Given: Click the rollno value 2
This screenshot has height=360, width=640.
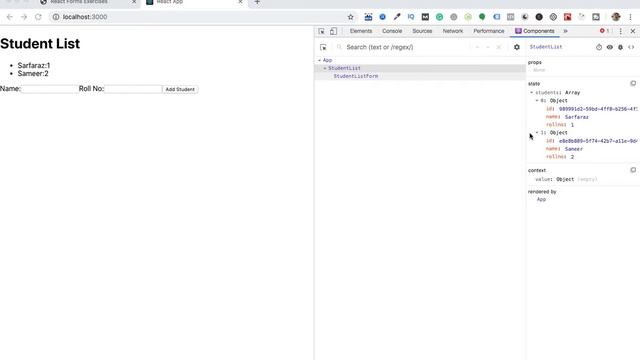Looking at the screenshot, I should (572, 157).
